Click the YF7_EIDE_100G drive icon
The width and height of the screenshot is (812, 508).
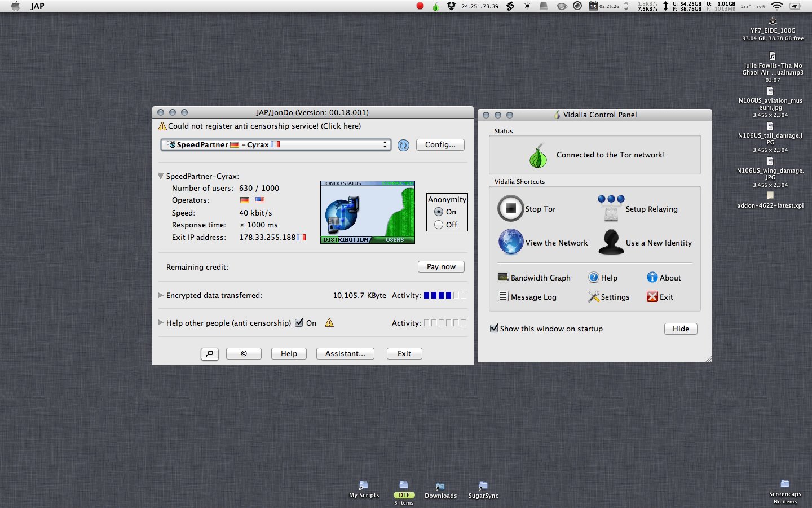tap(773, 21)
